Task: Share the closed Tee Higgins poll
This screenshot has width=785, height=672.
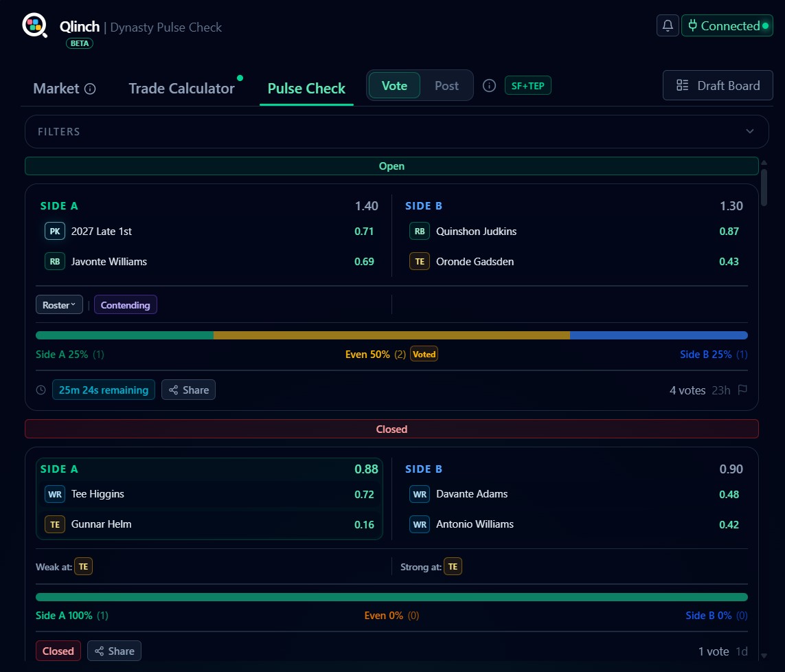Action: (x=114, y=651)
